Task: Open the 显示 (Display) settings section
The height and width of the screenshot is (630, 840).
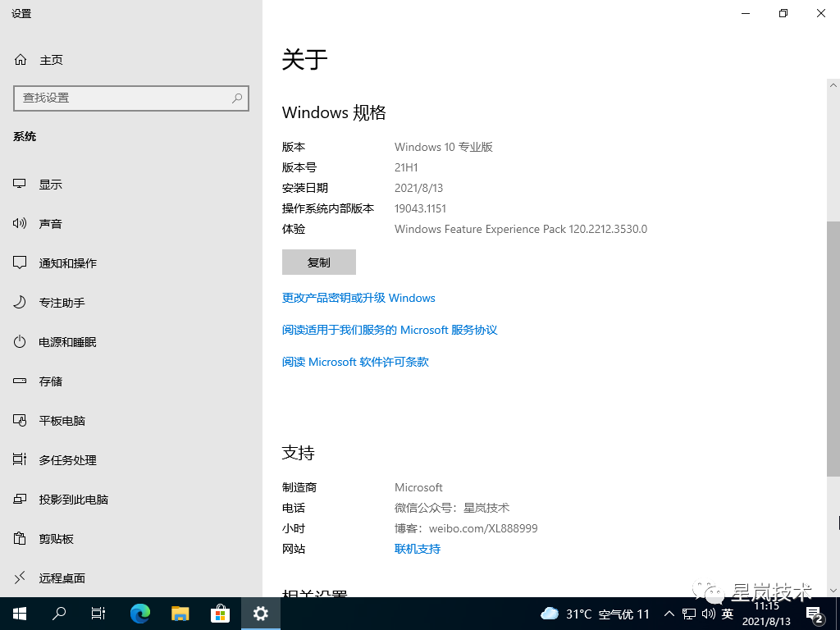Action: pos(50,184)
